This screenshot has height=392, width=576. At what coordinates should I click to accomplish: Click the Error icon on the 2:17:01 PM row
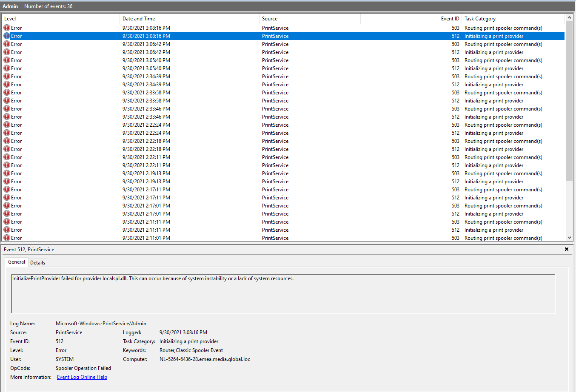point(6,205)
